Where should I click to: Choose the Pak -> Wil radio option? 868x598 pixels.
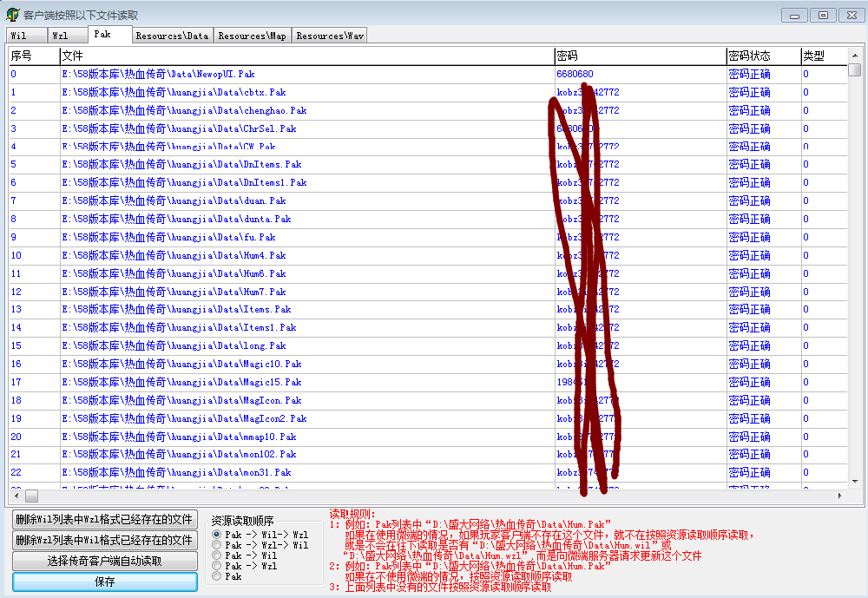(x=217, y=555)
